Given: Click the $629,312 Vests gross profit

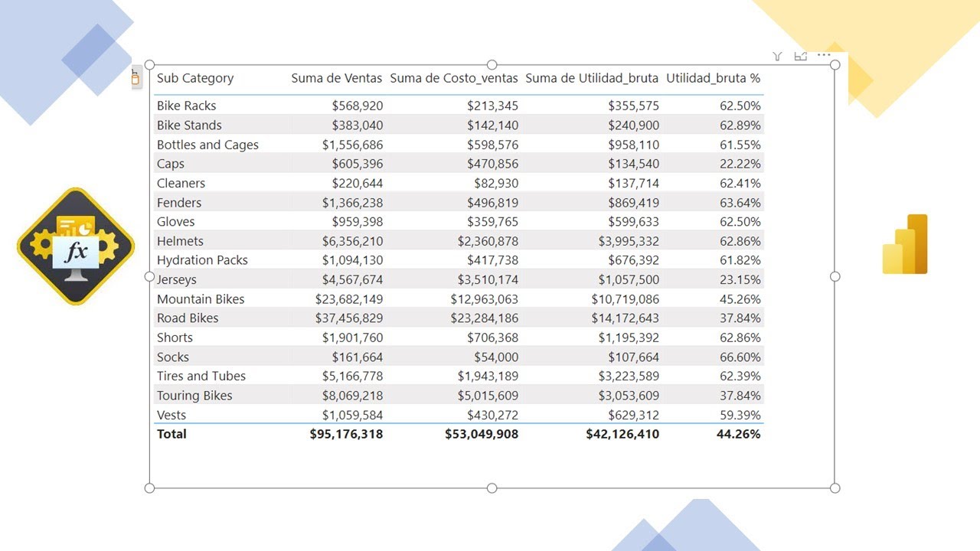Looking at the screenshot, I should pos(633,415).
